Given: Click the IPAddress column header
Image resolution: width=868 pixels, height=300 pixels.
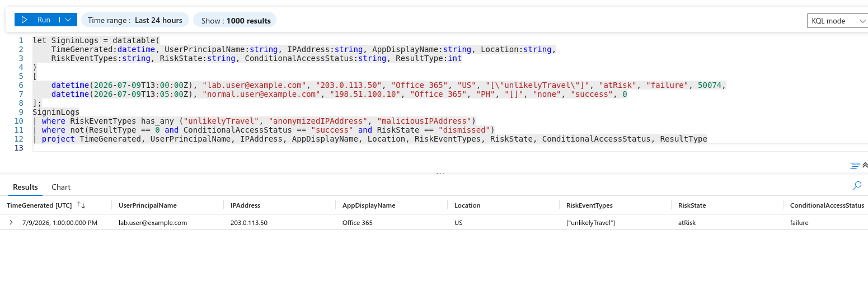Looking at the screenshot, I should [245, 205].
